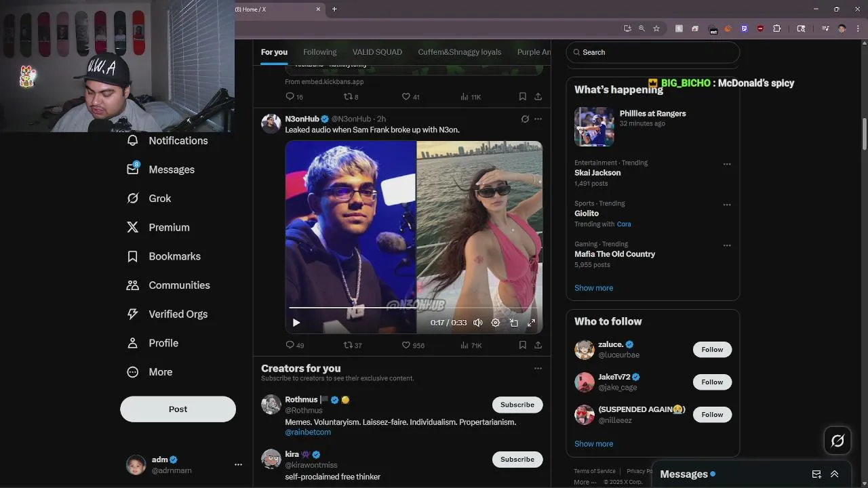
Task: Open the @rainbetcom link
Action: tap(308, 432)
